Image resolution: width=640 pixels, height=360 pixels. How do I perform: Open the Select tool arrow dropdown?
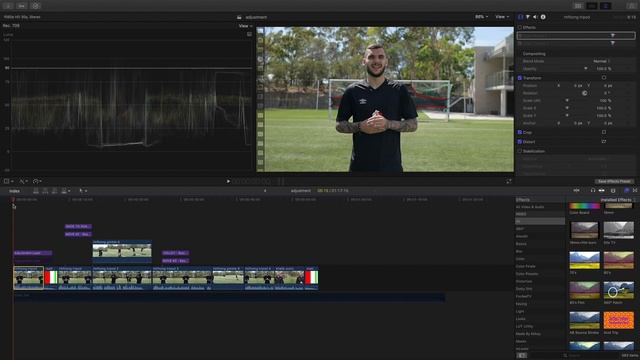(x=83, y=191)
